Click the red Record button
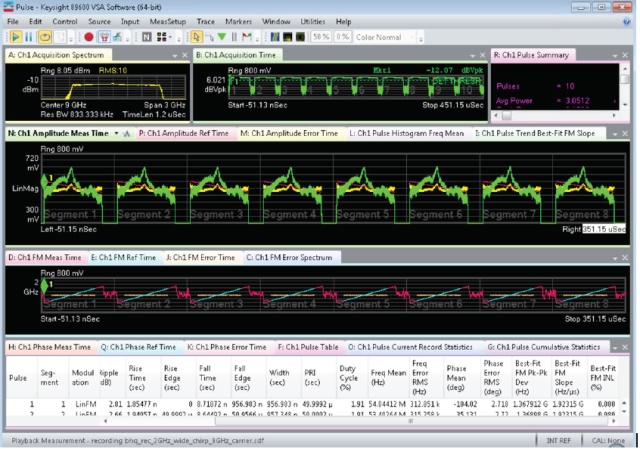 pos(89,37)
